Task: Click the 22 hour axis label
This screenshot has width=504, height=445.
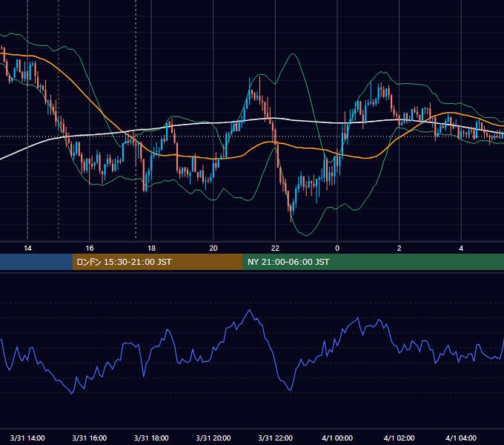Action: coord(275,248)
